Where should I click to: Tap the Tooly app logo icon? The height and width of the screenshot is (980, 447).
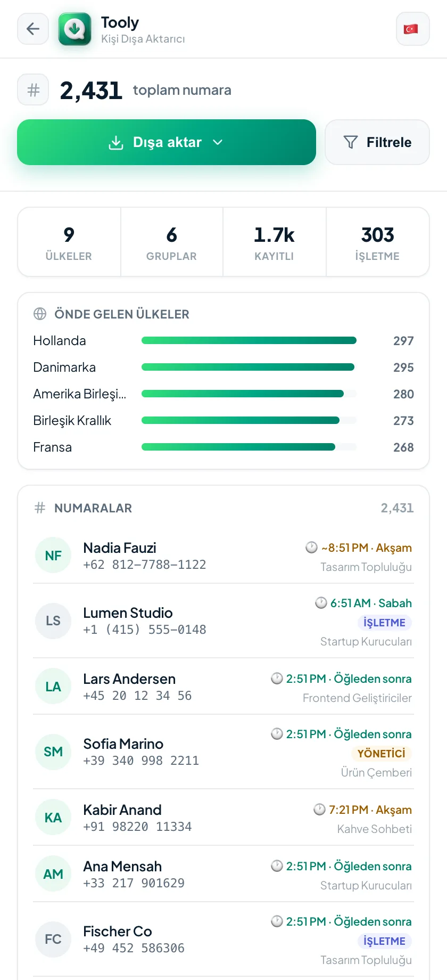(74, 29)
